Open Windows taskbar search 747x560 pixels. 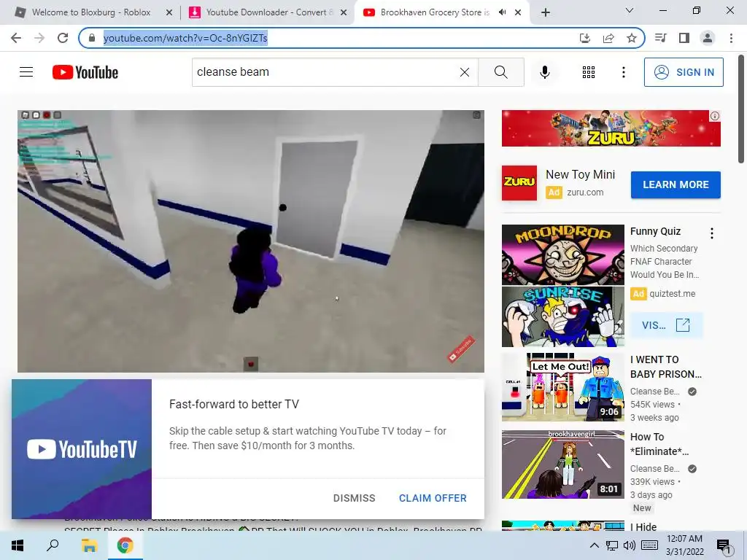[x=53, y=545]
